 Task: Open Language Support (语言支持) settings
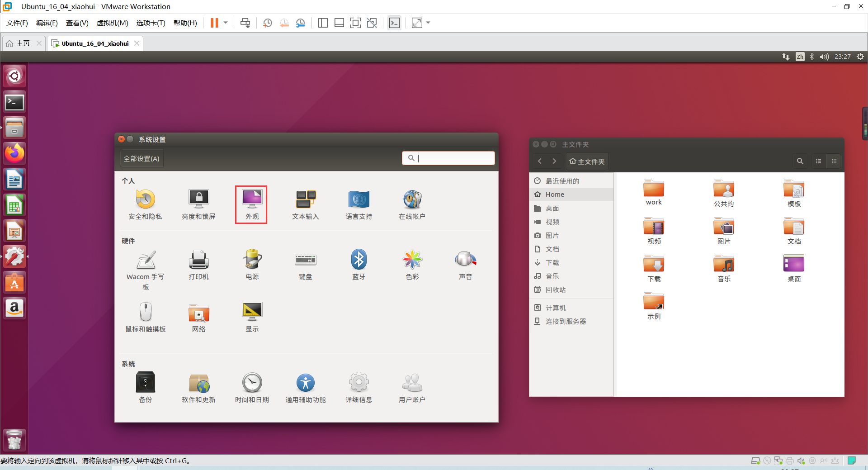tap(359, 204)
